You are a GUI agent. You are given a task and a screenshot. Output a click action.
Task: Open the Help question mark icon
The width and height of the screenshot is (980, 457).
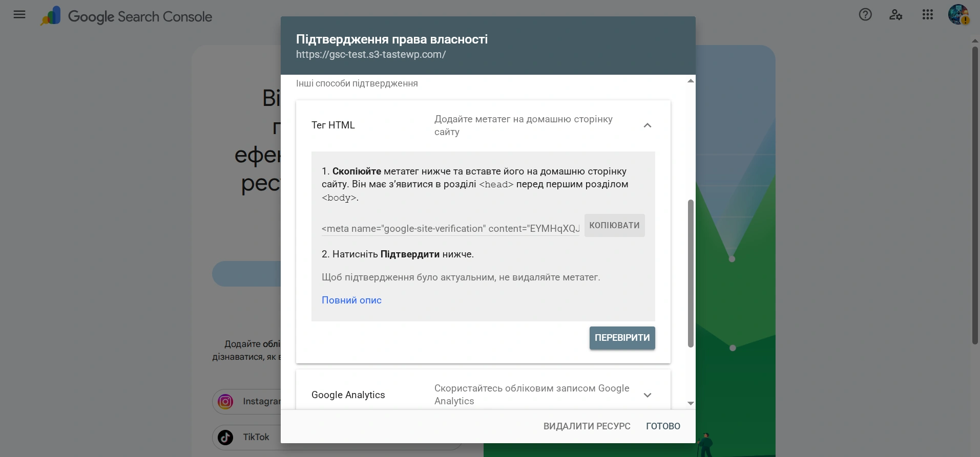click(x=865, y=15)
